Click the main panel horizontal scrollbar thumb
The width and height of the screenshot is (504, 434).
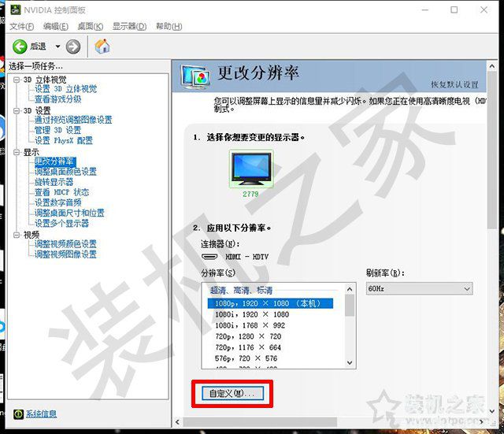(260, 422)
